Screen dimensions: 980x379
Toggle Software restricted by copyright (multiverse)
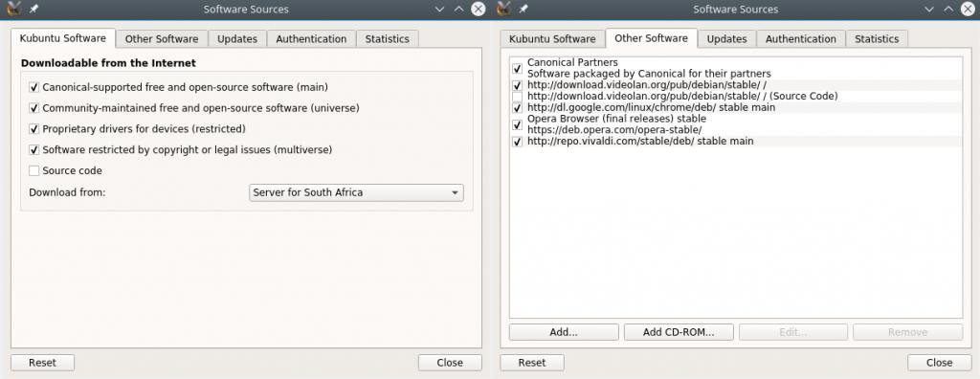(x=34, y=150)
